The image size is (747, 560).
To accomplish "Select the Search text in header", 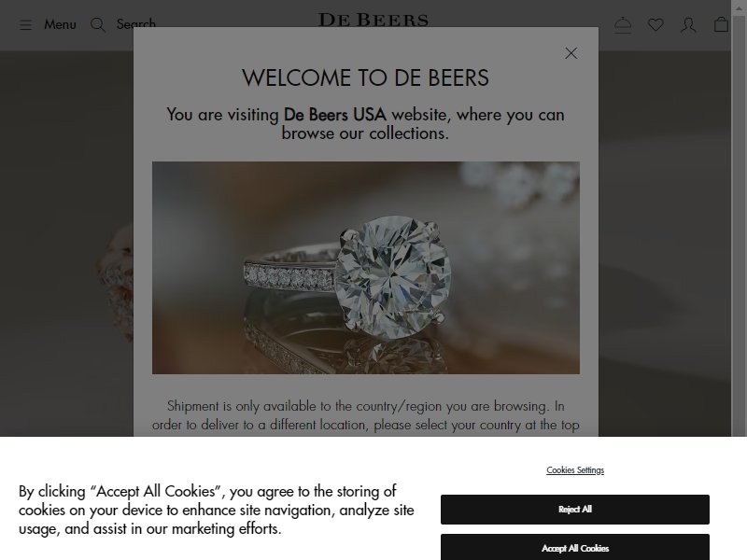I will pyautogui.click(x=136, y=23).
